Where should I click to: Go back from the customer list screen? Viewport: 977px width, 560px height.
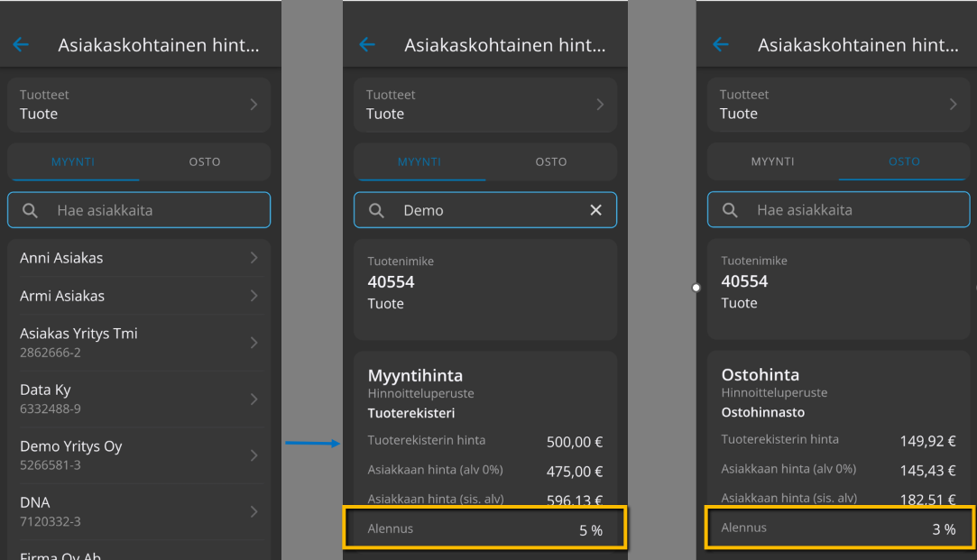coord(21,44)
